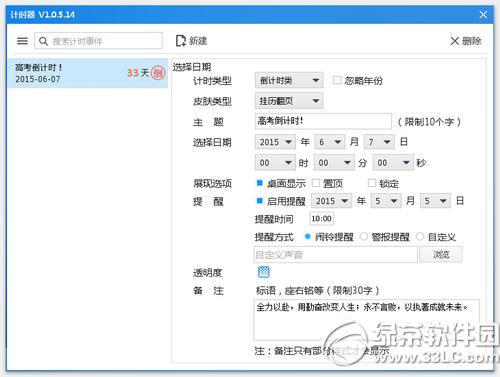Select the 警报提醒 radio button
The width and height of the screenshot is (500, 377).
pyautogui.click(x=364, y=237)
